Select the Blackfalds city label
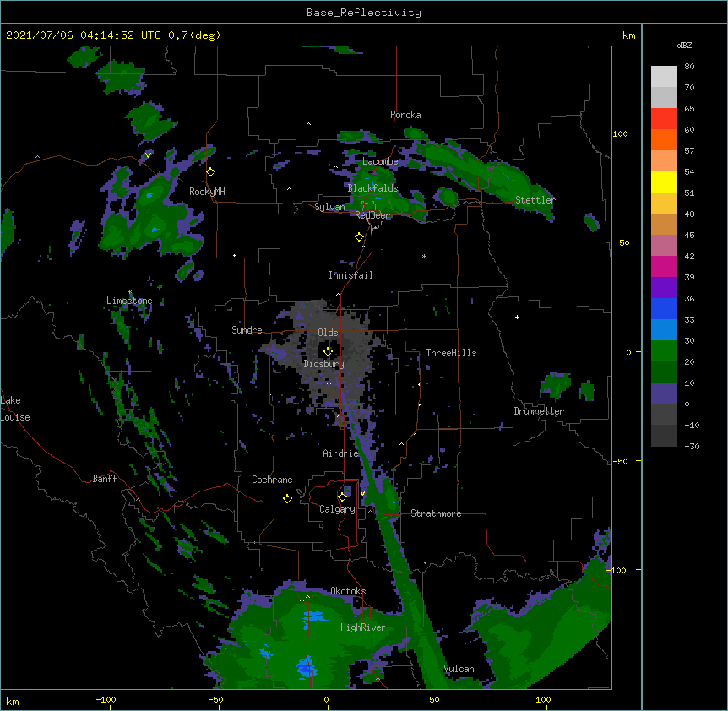The width and height of the screenshot is (728, 711). pos(372,188)
